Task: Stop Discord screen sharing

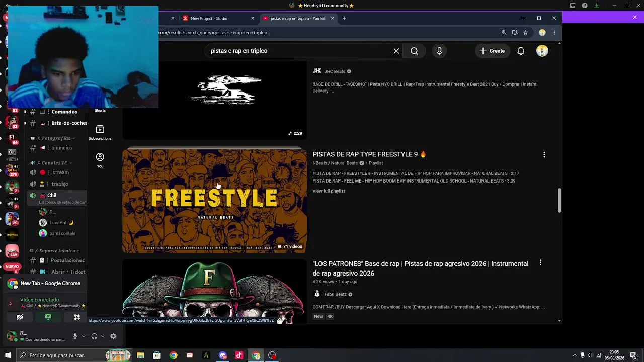Action: [48, 317]
